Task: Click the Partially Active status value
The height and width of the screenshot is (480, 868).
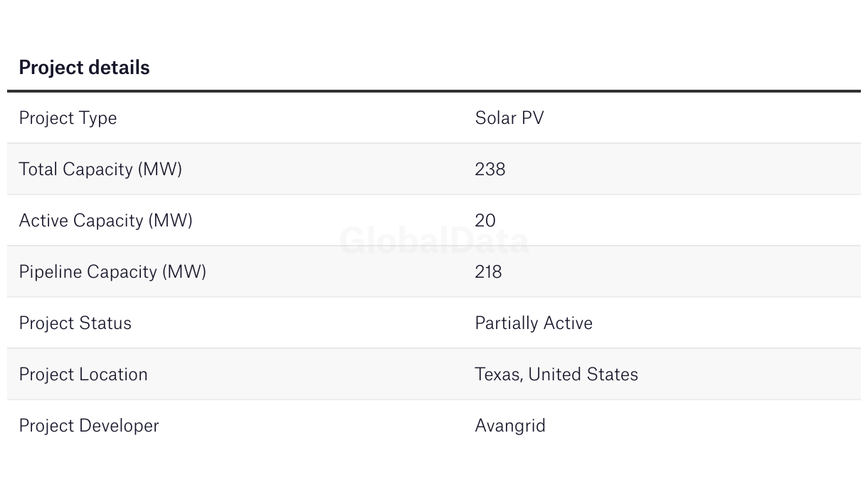Action: pyautogui.click(x=534, y=323)
